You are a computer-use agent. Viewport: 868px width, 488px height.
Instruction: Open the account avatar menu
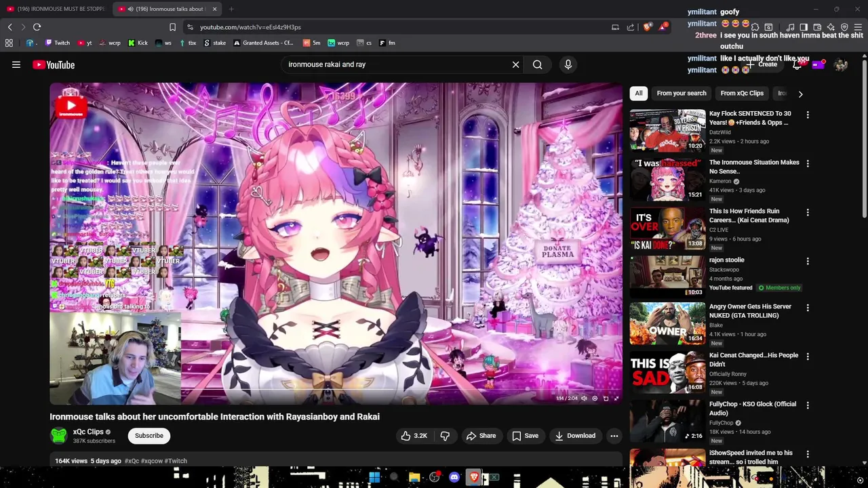(x=841, y=65)
